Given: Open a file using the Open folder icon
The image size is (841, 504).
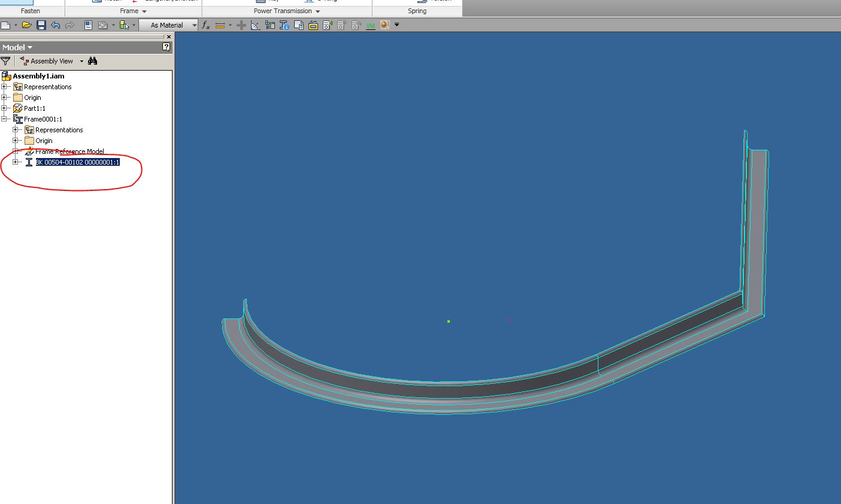Looking at the screenshot, I should click(x=27, y=25).
